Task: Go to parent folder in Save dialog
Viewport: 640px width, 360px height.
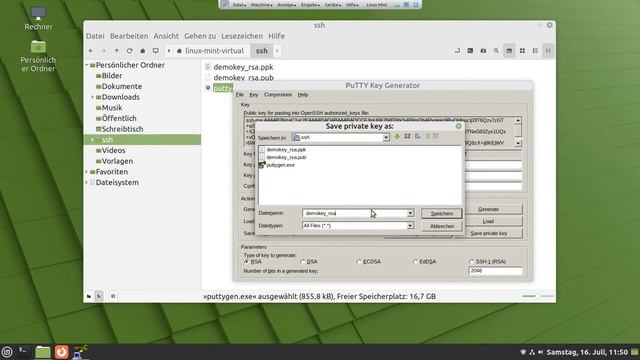Action: point(397,136)
